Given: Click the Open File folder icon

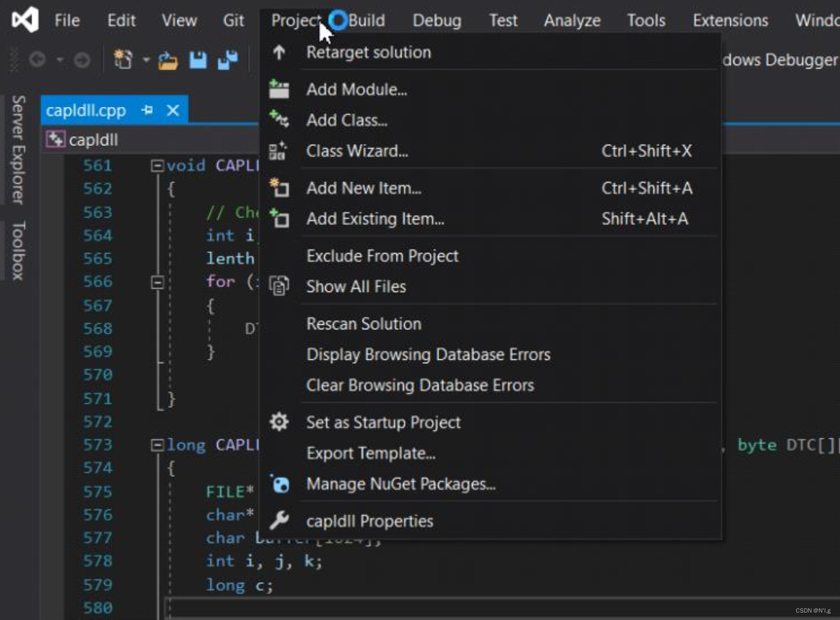Looking at the screenshot, I should 168,60.
